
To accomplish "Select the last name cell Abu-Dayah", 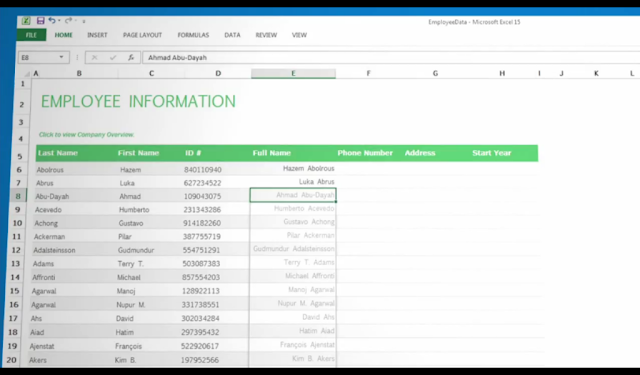I will click(x=52, y=196).
